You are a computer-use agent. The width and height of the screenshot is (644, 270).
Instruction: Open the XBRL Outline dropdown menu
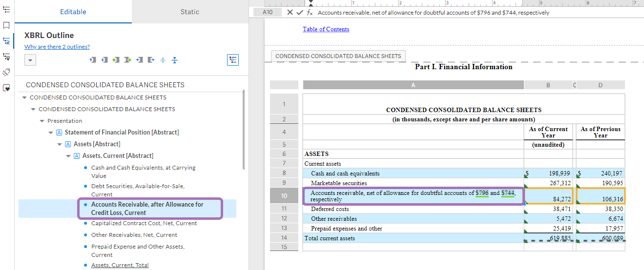pos(30,60)
